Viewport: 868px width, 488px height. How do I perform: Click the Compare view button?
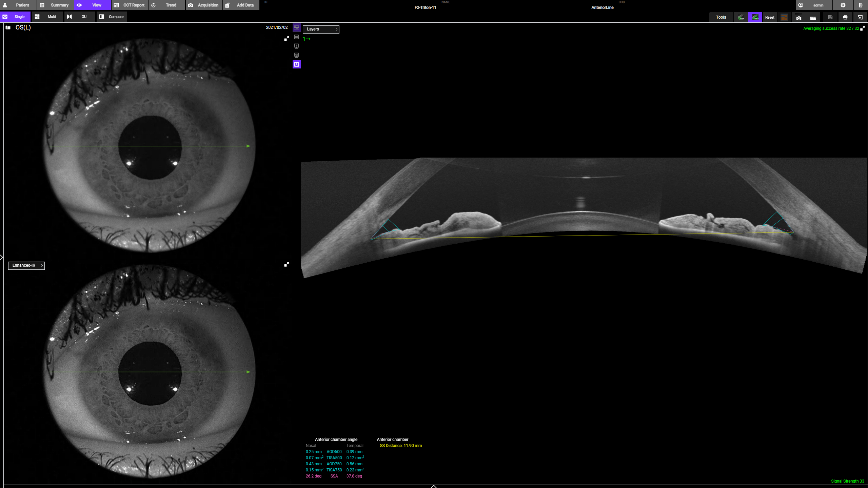point(112,17)
